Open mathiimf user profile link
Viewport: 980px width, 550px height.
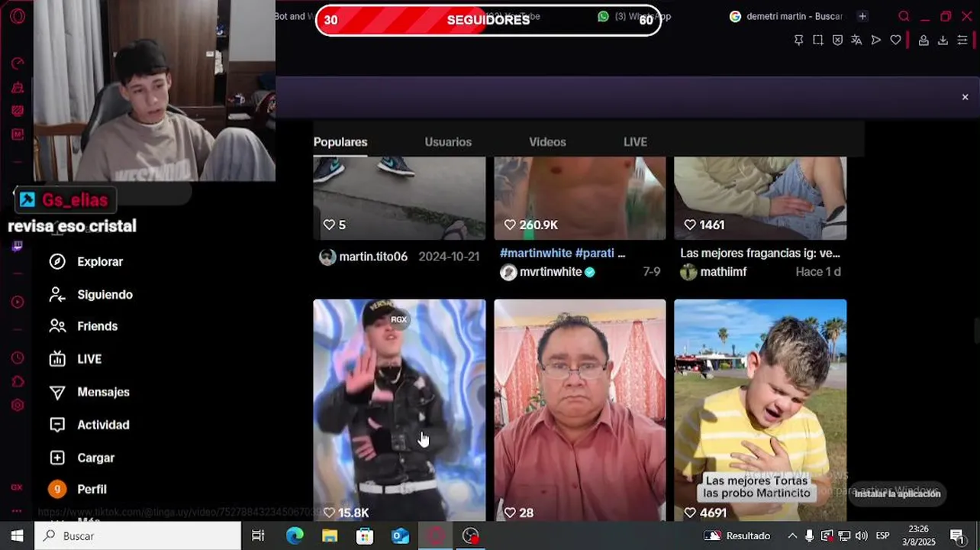714,272
